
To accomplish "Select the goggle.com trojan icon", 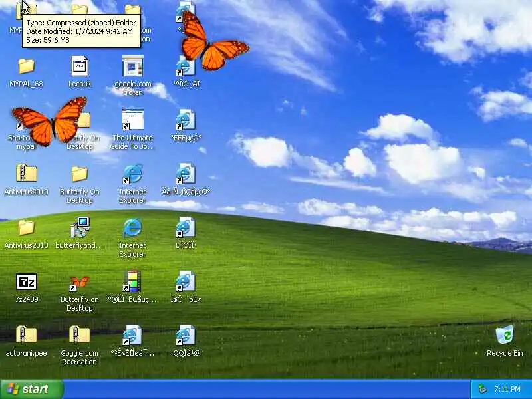I will tap(132, 66).
